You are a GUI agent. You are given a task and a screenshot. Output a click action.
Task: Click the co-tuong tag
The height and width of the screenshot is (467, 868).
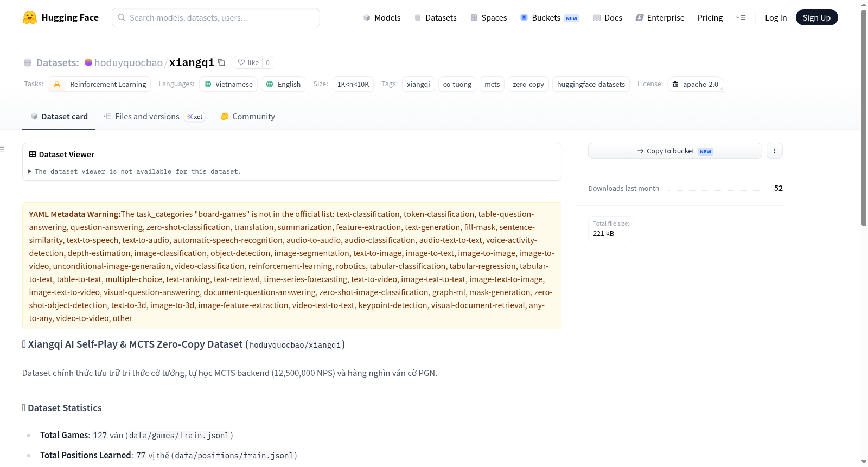tap(457, 84)
